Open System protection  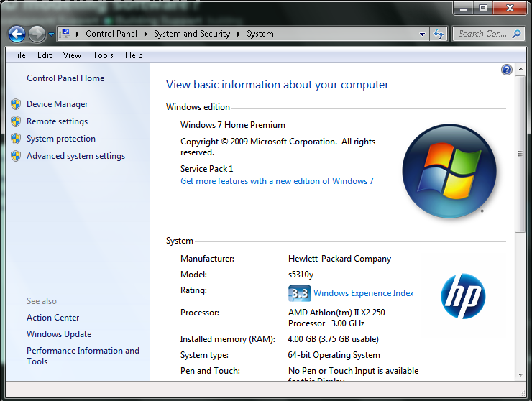[x=61, y=139]
